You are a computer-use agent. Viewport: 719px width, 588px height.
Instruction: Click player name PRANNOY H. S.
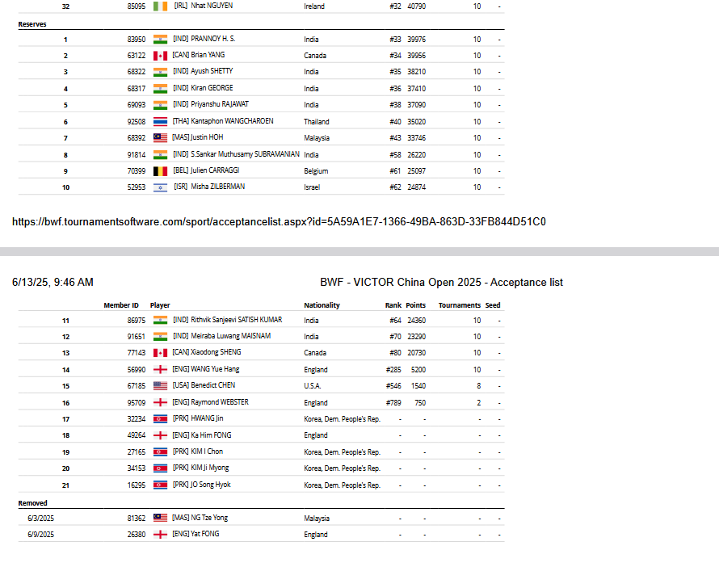[x=213, y=39]
